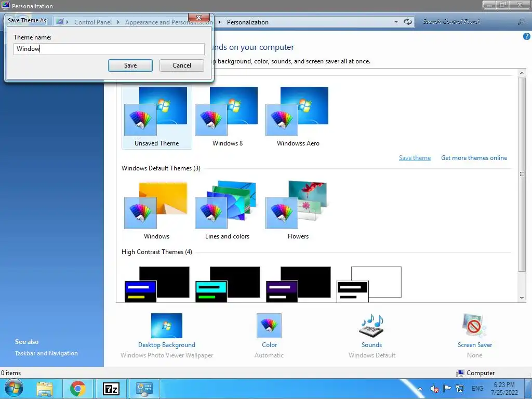
Task: Click the muted volume tray icon
Action: click(434, 389)
